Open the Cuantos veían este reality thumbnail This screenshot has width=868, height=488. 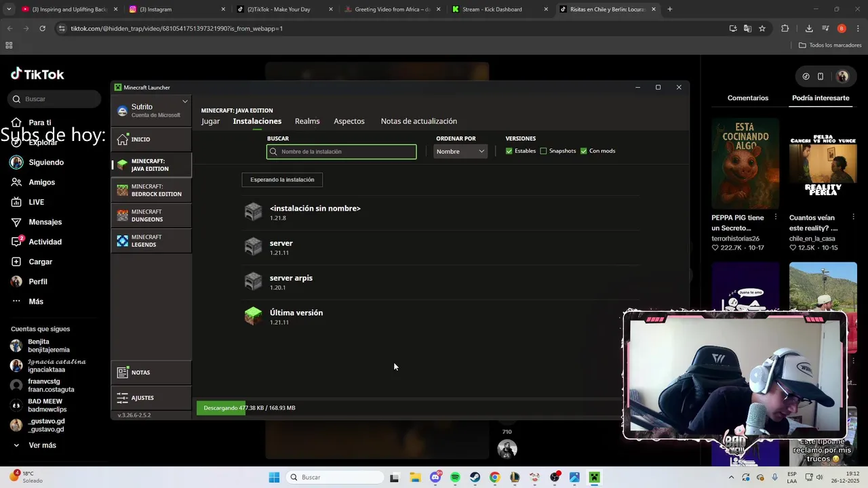pos(823,163)
